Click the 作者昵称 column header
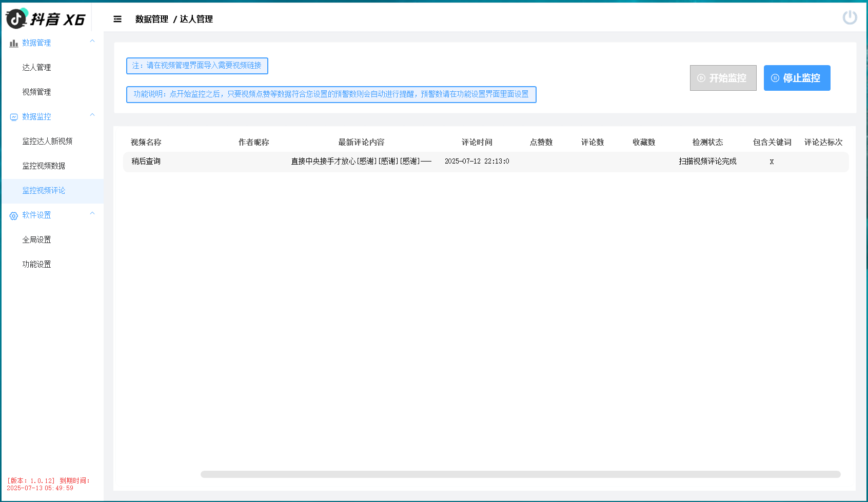Viewport: 868px width, 502px height. [254, 143]
